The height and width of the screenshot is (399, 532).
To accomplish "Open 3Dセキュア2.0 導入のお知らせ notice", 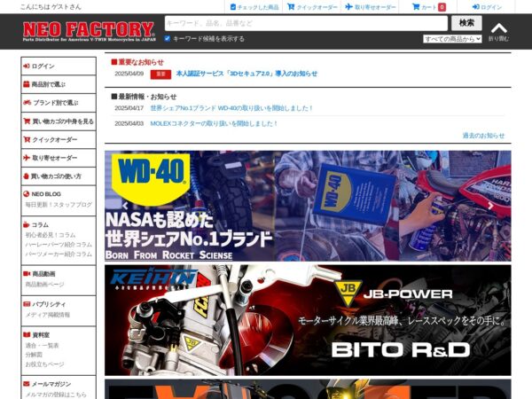I will pos(246,74).
